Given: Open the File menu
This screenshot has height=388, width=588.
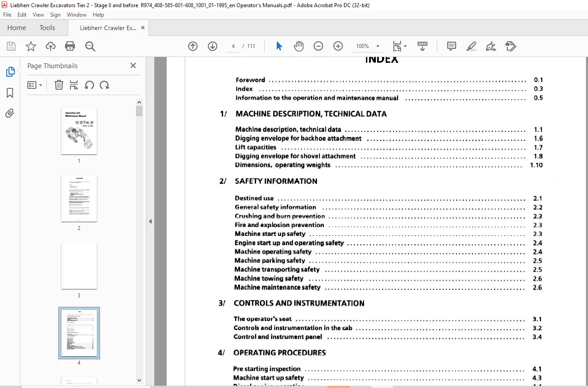Looking at the screenshot, I should coord(8,14).
